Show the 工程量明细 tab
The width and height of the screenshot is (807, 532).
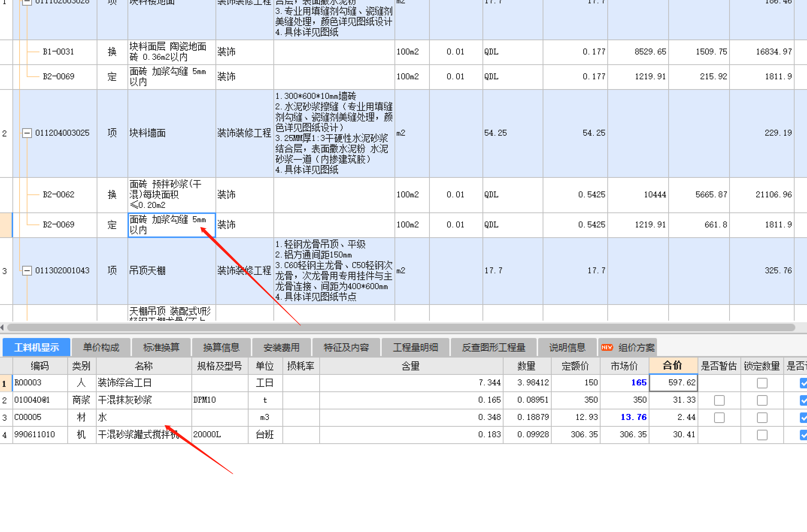click(x=416, y=347)
